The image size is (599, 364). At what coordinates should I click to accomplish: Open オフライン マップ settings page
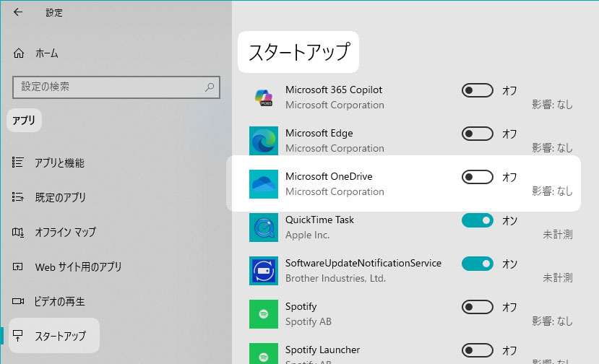65,233
